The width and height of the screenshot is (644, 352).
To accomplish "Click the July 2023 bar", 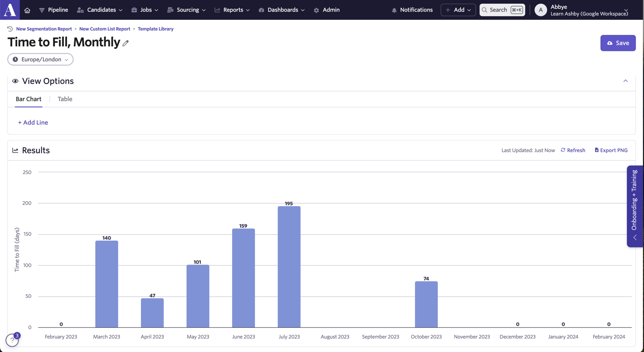I will point(289,267).
